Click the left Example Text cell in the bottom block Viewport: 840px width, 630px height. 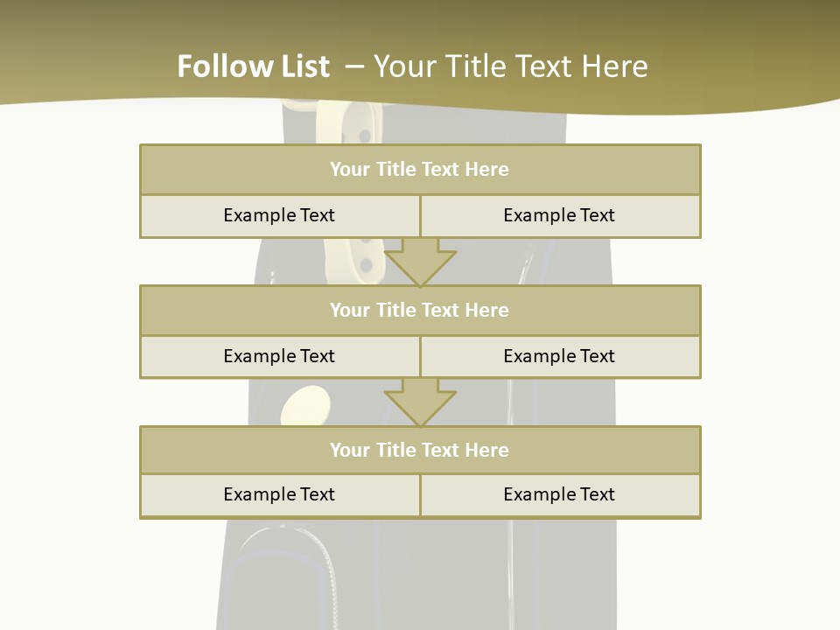(279, 495)
